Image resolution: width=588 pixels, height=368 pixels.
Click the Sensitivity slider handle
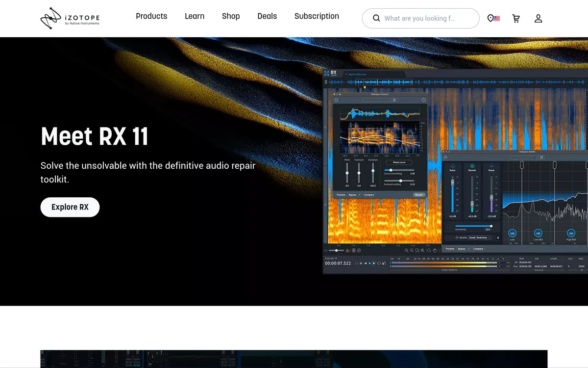coord(491,226)
